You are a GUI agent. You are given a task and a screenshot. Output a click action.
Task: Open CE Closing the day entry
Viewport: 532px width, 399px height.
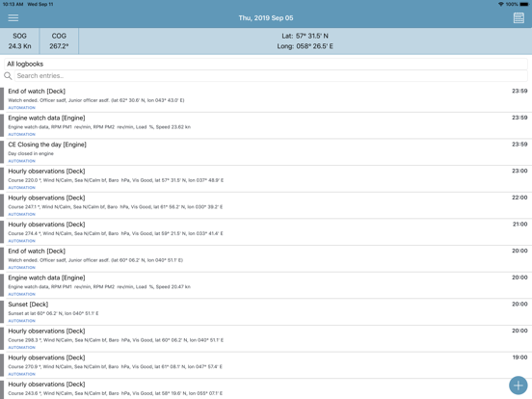(x=266, y=152)
